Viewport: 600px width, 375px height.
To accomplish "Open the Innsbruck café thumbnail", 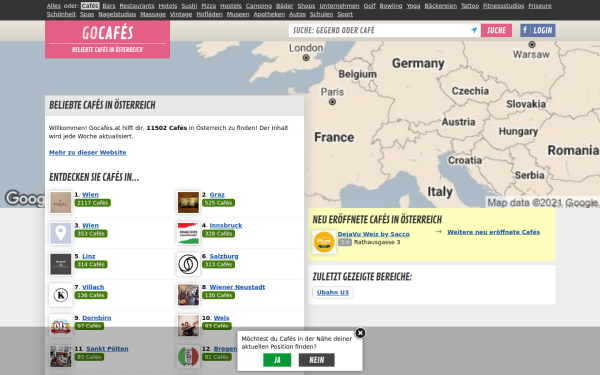I will pos(188,233).
